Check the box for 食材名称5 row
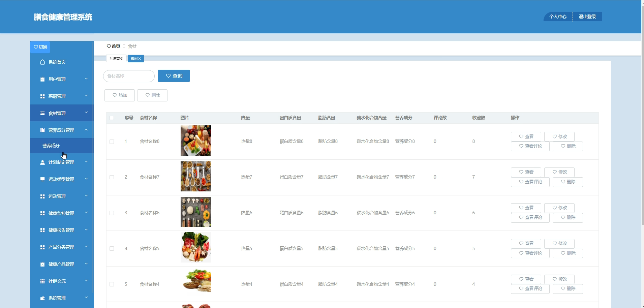The image size is (644, 308). (112, 249)
